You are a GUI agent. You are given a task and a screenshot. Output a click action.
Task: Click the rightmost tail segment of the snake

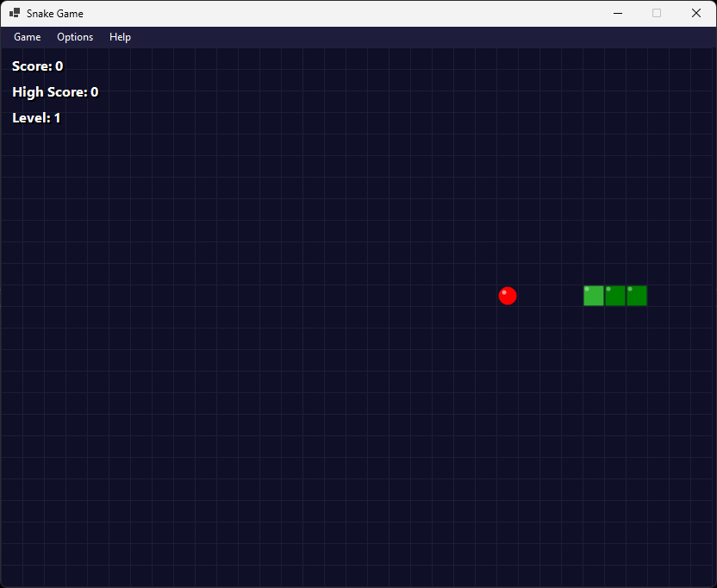click(637, 296)
